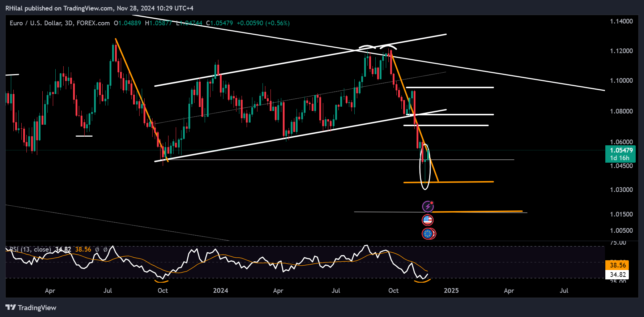
Task: Click the white ellipse around latest candles
Action: [425, 167]
